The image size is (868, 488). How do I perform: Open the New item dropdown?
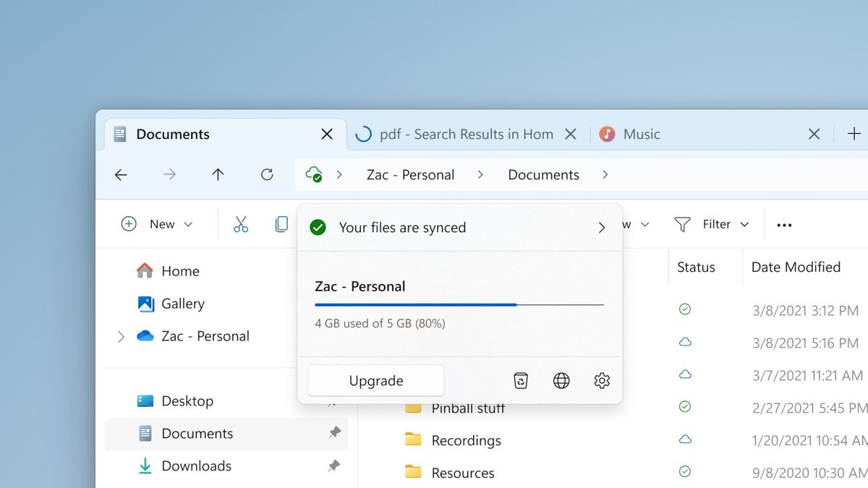(158, 224)
